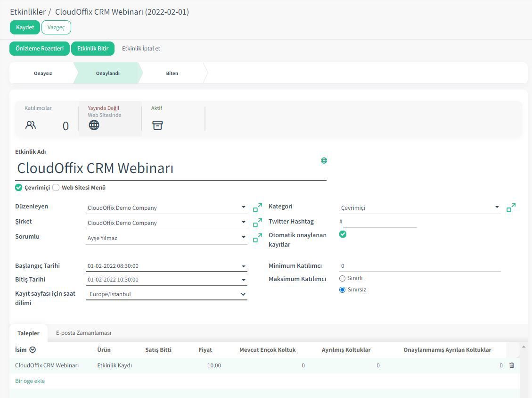
Task: Click the table scrollbar up arrow
Action: point(524,347)
